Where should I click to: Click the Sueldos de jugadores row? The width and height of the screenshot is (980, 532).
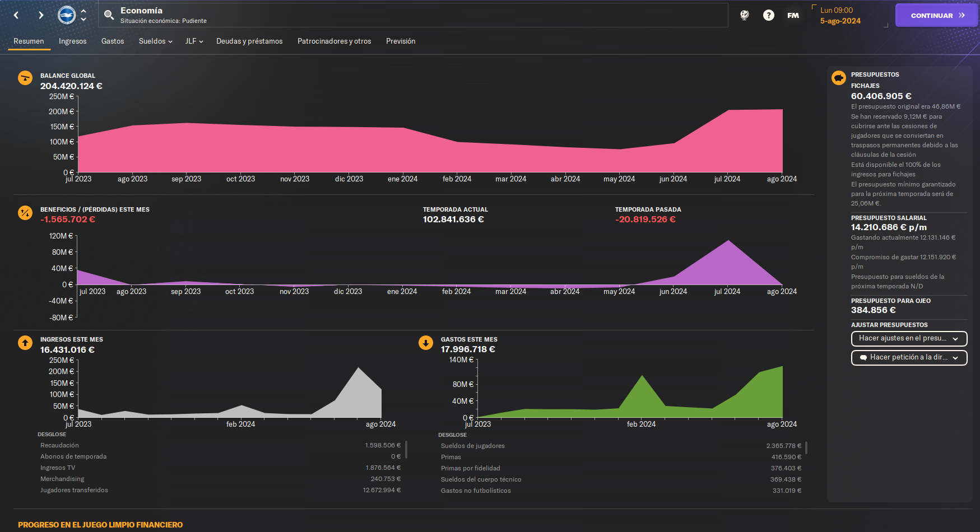621,446
